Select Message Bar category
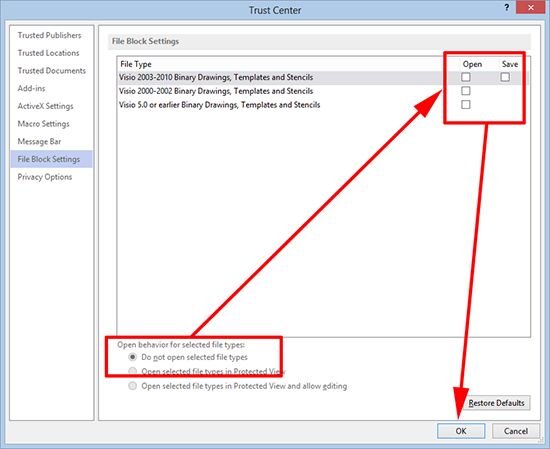The height and width of the screenshot is (449, 550). (x=39, y=141)
